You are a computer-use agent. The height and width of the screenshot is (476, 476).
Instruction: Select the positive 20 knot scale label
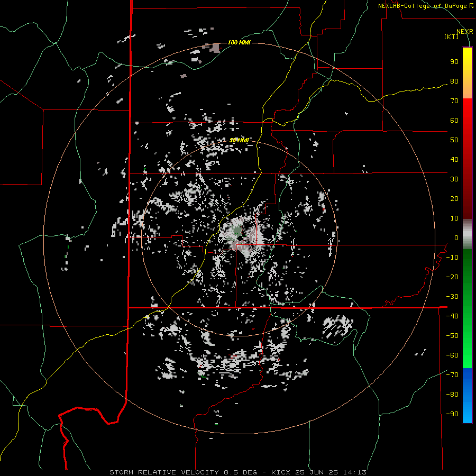(454, 199)
